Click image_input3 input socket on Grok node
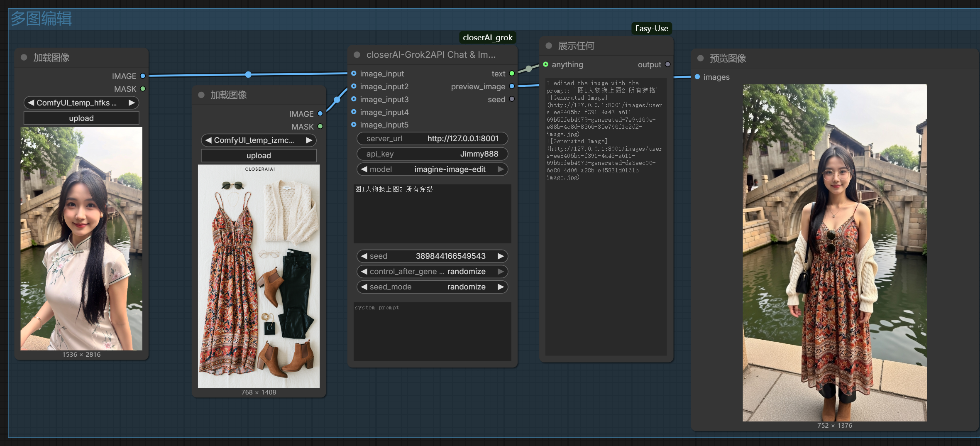Image resolution: width=980 pixels, height=446 pixels. point(354,99)
